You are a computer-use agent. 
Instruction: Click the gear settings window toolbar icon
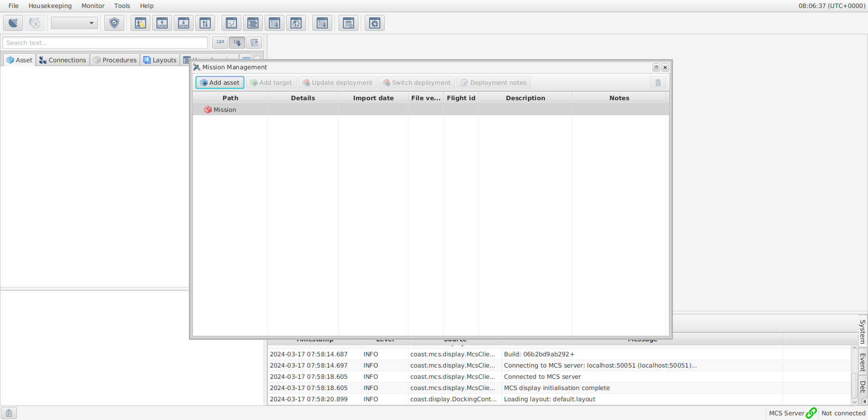coord(375,23)
